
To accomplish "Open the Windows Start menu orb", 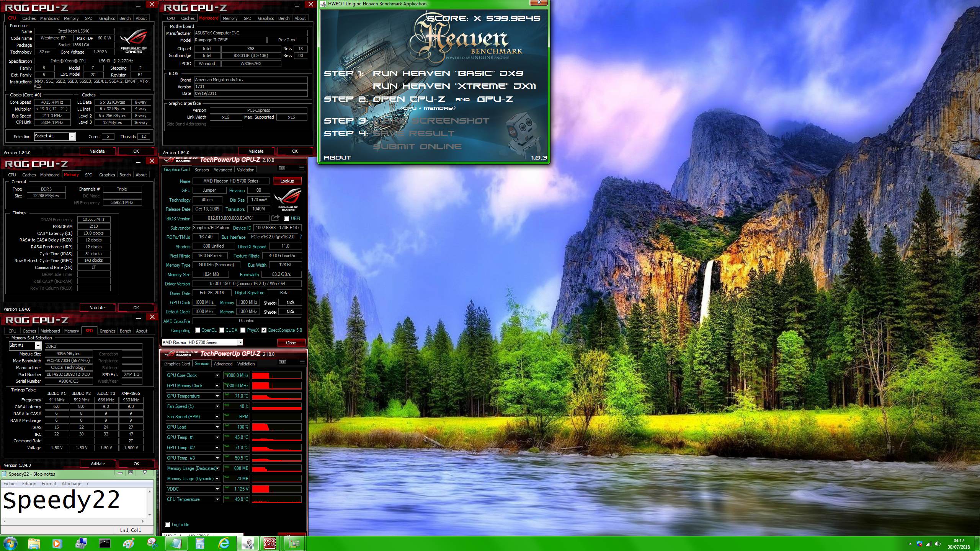I will pyautogui.click(x=10, y=543).
